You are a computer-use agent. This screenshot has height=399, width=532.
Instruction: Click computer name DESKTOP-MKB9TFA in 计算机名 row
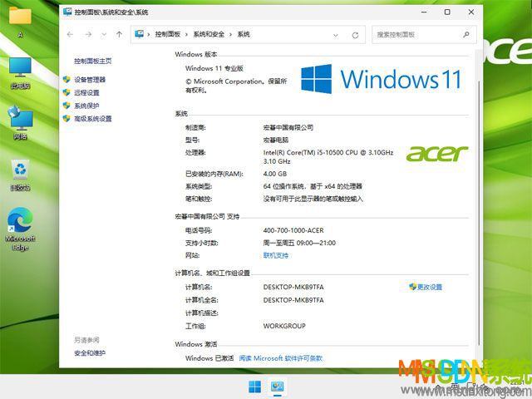point(293,287)
